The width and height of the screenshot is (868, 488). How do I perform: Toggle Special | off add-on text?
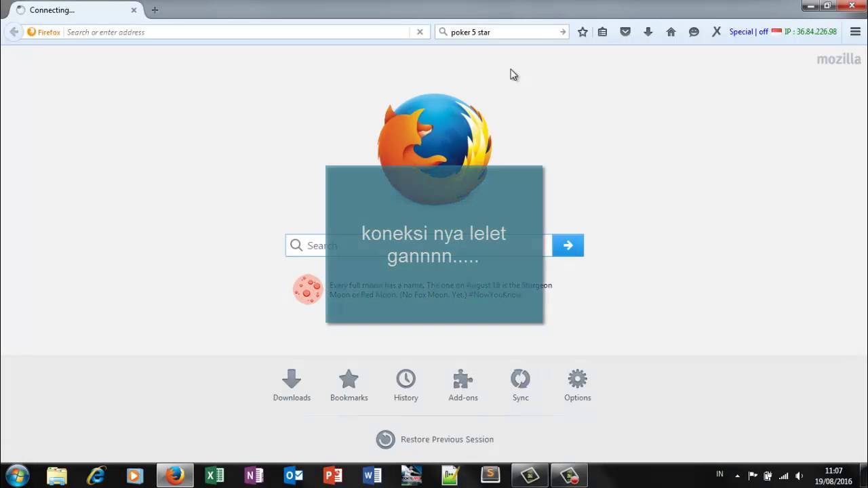(x=749, y=32)
